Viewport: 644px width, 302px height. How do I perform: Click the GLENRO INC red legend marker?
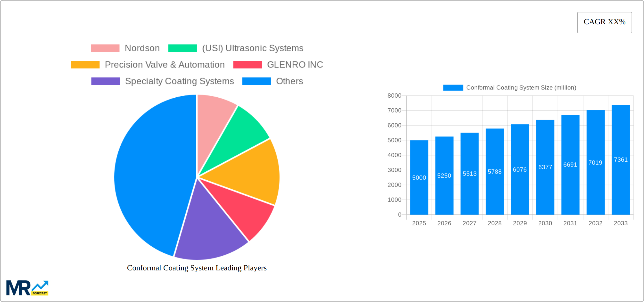click(247, 65)
